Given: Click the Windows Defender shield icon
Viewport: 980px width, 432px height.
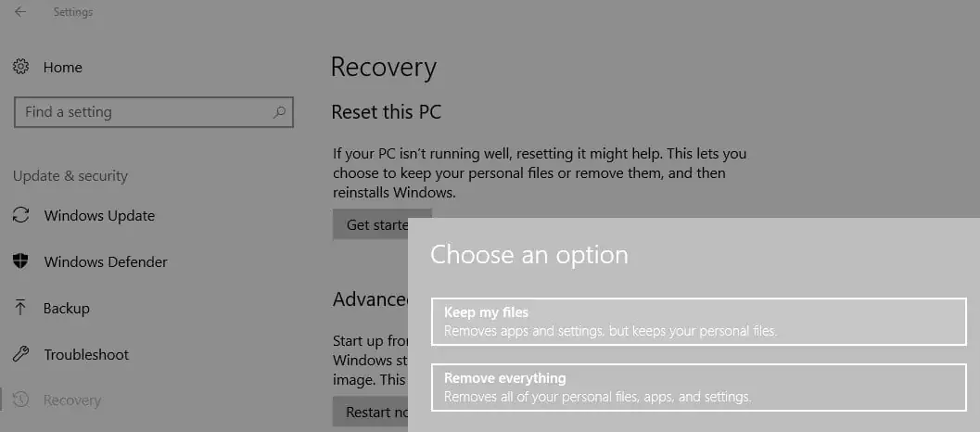Looking at the screenshot, I should [20, 261].
